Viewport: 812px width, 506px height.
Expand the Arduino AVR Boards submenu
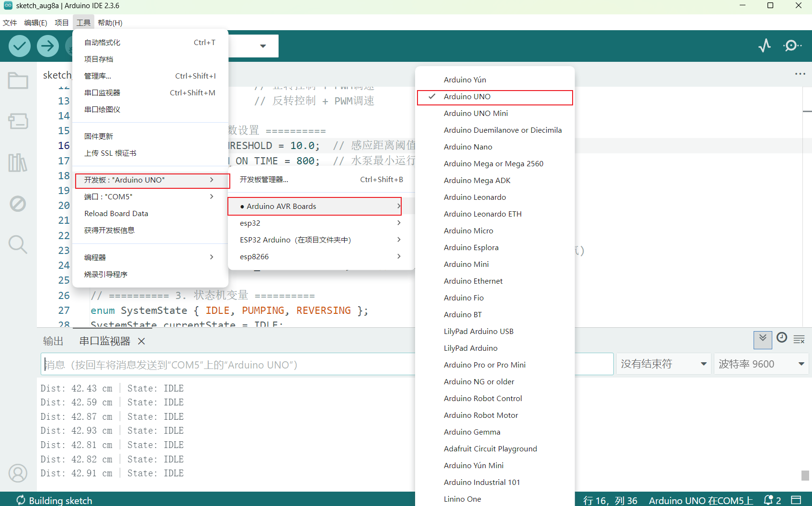coord(321,207)
